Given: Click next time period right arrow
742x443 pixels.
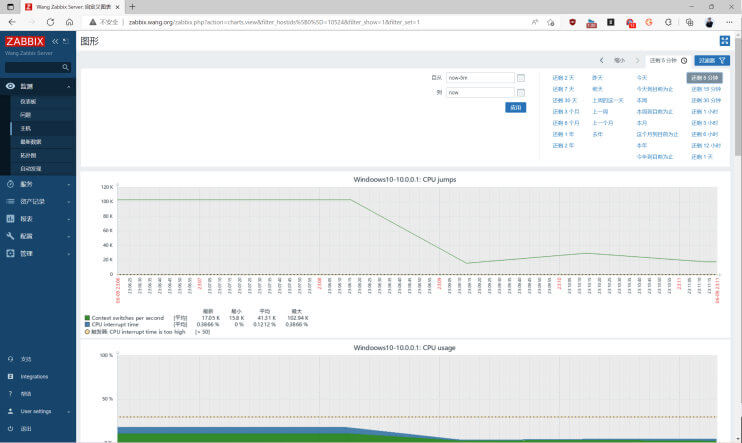Looking at the screenshot, I should pyautogui.click(x=637, y=61).
